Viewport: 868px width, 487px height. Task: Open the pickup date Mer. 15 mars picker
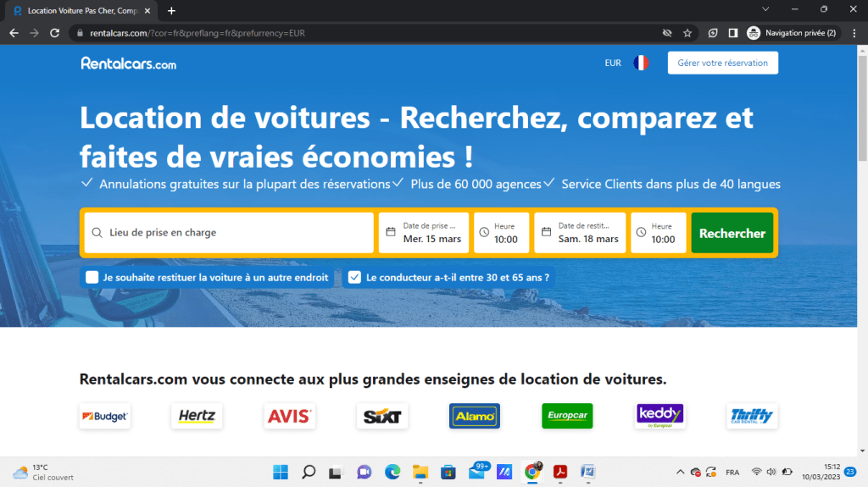[x=425, y=233]
